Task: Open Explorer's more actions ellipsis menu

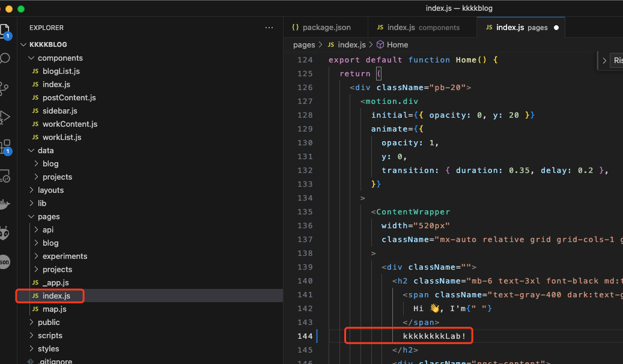Action: pyautogui.click(x=269, y=28)
